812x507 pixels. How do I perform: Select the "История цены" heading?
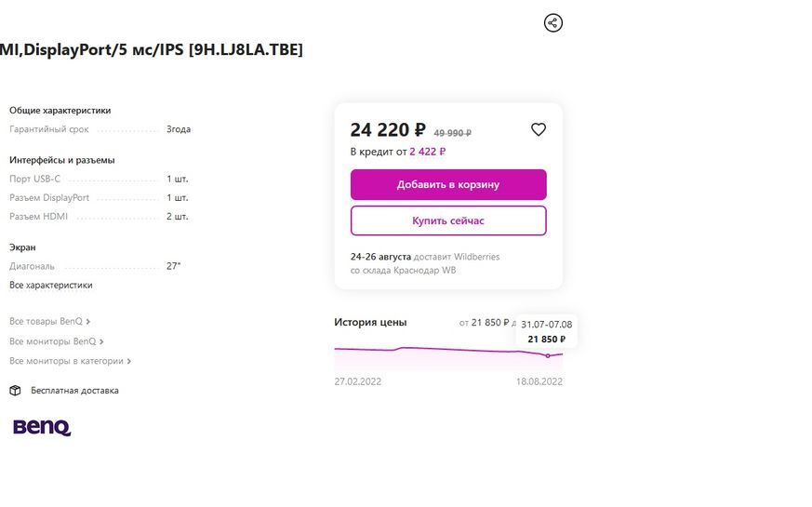point(370,322)
